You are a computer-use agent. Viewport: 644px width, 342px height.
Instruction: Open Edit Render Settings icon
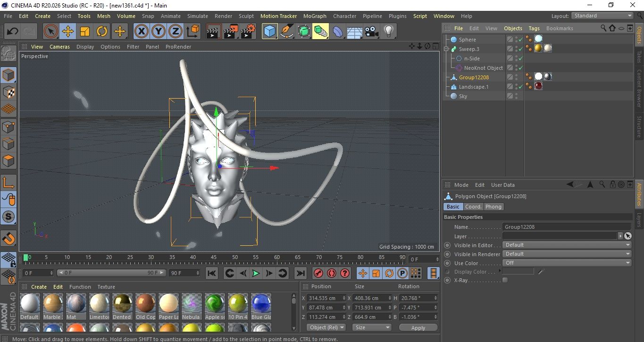click(248, 32)
